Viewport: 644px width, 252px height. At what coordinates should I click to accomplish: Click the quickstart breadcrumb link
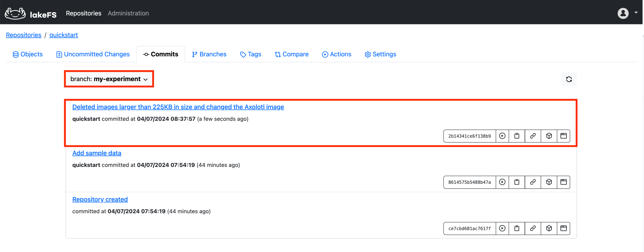pos(63,35)
